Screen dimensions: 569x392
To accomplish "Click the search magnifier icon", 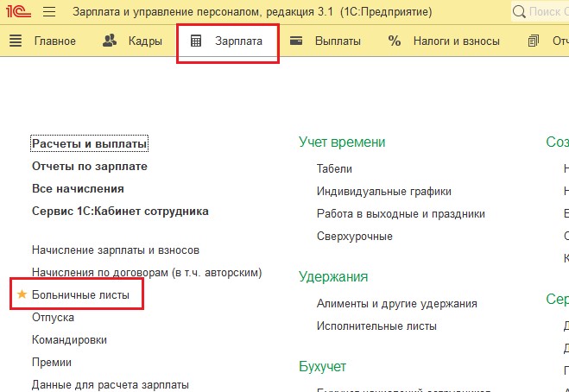I will [x=518, y=12].
